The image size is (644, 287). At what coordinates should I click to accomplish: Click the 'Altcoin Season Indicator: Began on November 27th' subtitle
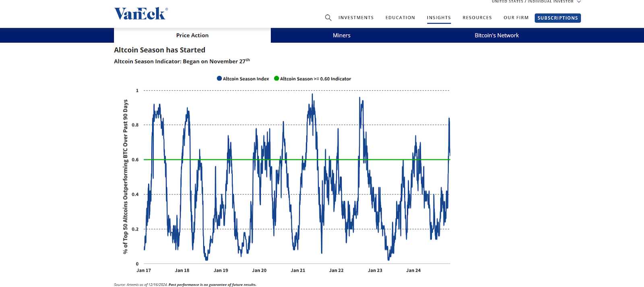click(x=182, y=61)
